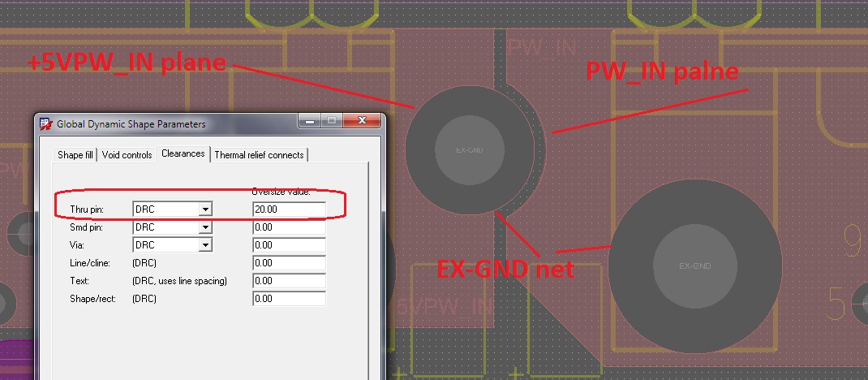Click the lower-right EX-GND through-hole pad
The height and width of the screenshot is (380, 868).
coord(694,266)
